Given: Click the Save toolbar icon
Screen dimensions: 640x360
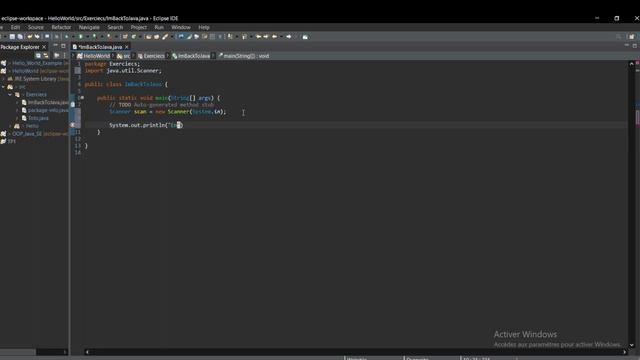Looking at the screenshot, I should point(12,37).
